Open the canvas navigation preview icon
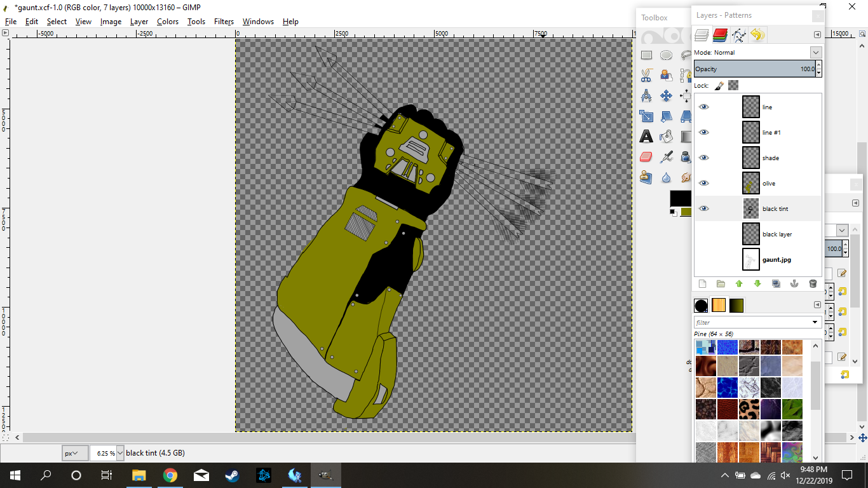Screen dimensions: 868x488 tap(862, 438)
